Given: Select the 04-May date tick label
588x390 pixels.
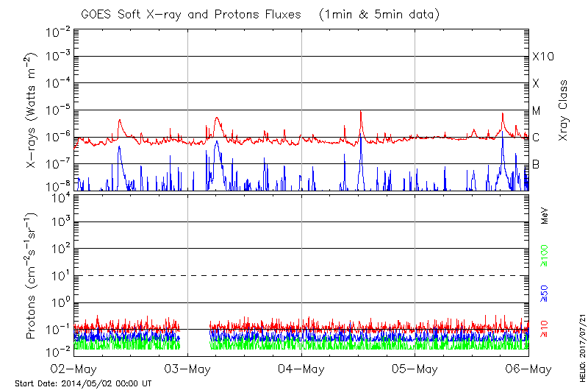Looking at the screenshot, I should 301,368.
